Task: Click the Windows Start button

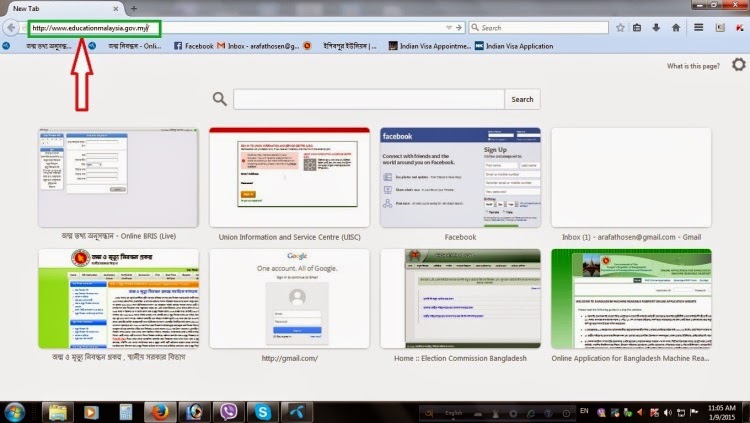Action: 14,412
